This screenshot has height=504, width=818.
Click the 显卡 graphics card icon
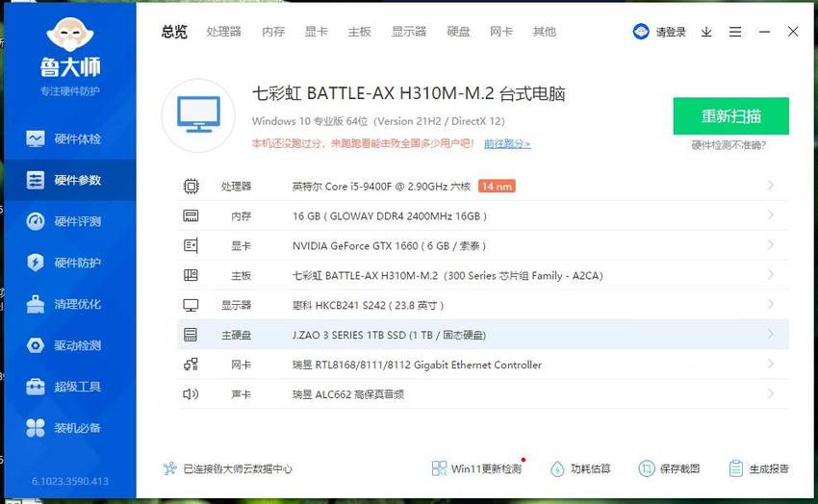[191, 245]
